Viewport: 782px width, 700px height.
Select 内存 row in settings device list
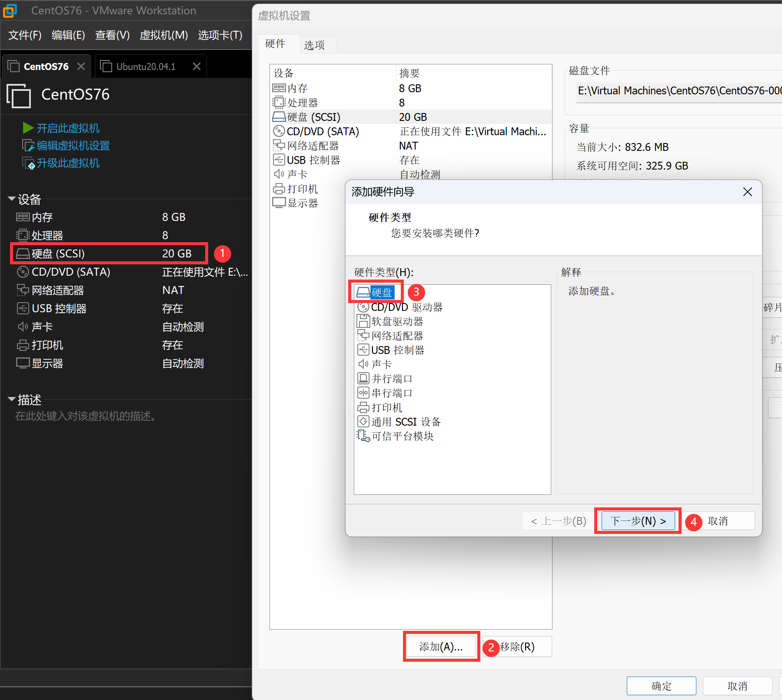click(411, 88)
